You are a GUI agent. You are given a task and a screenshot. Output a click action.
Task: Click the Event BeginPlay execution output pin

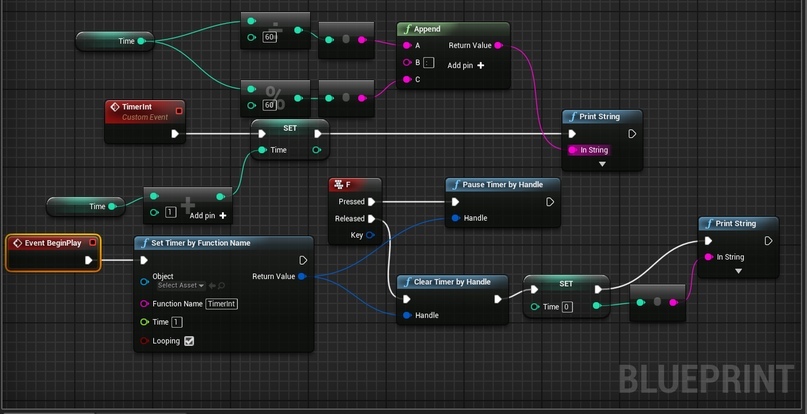pyautogui.click(x=89, y=261)
